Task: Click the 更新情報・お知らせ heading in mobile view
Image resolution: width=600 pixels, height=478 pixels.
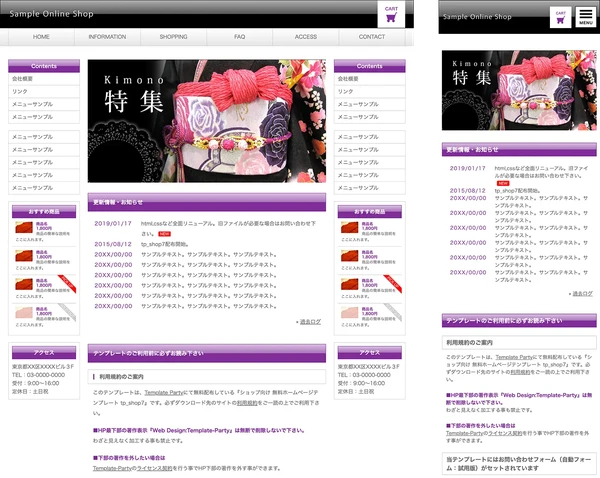Action: [x=519, y=150]
